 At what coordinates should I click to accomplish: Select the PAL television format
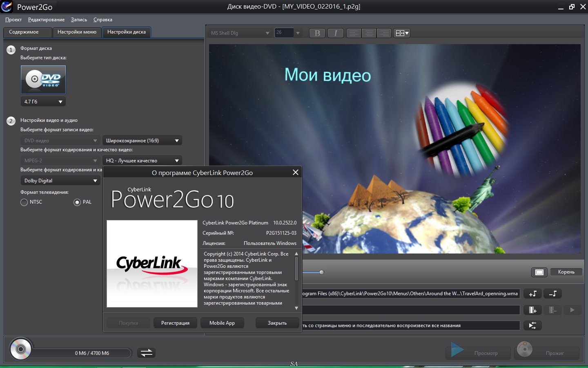coord(77,202)
